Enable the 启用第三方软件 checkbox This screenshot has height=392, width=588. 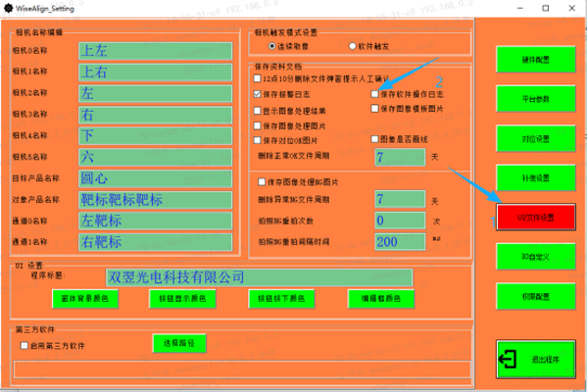point(24,346)
